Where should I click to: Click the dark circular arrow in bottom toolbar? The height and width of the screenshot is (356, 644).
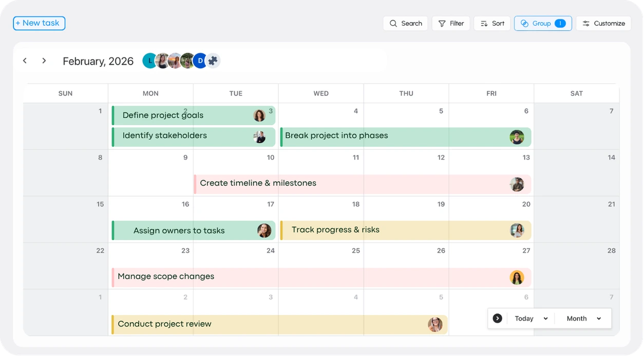point(497,318)
